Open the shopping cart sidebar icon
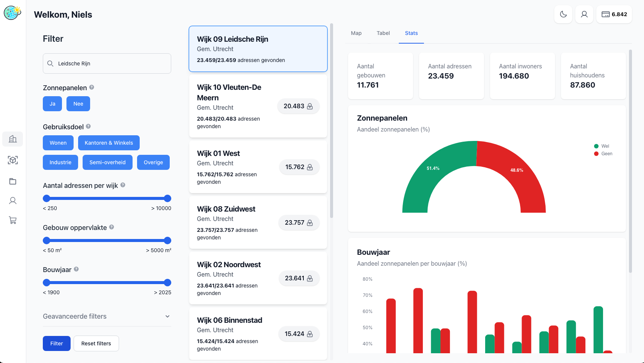The height and width of the screenshot is (363, 644). pos(13,220)
